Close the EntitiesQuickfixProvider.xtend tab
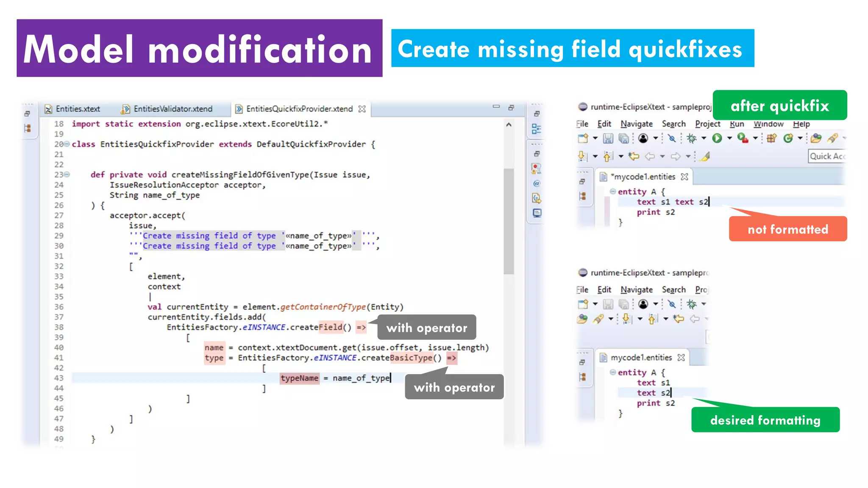868x488 pixels. click(x=362, y=109)
